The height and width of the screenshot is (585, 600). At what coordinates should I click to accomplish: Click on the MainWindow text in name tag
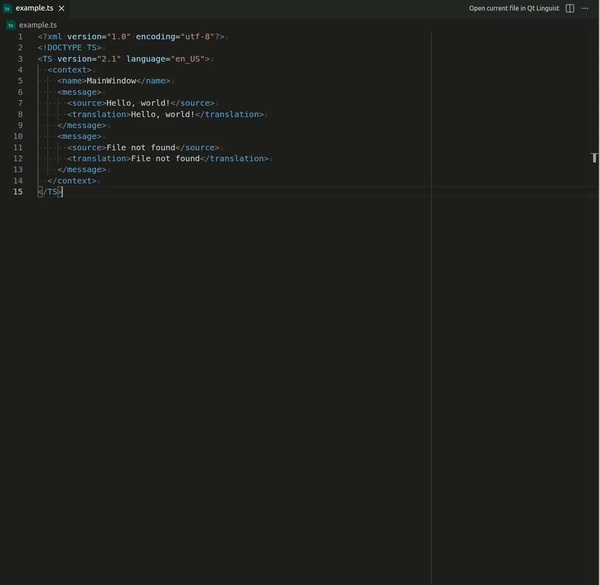coord(111,81)
